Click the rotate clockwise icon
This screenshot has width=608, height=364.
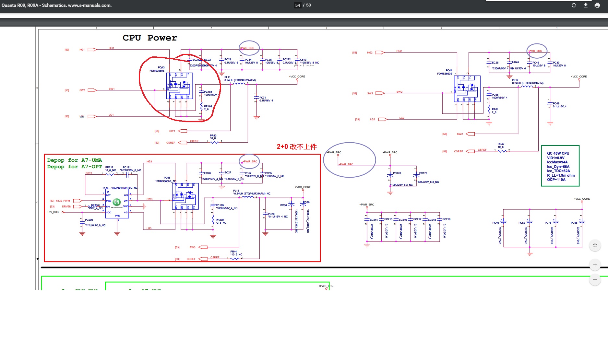tap(574, 5)
